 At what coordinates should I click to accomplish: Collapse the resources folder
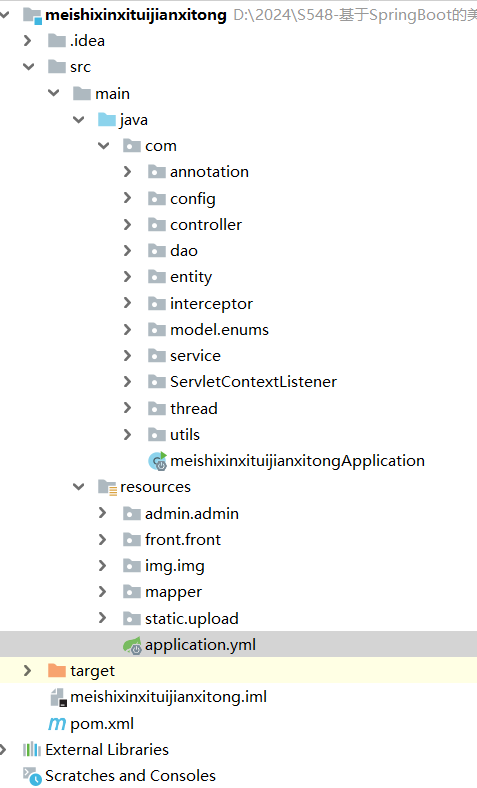(79, 486)
